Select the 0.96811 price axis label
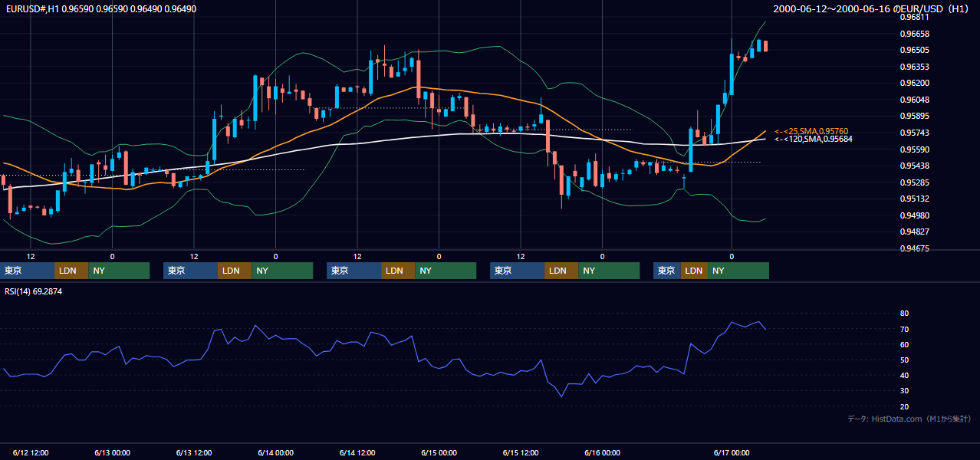The height and width of the screenshot is (460, 980). pos(915,17)
